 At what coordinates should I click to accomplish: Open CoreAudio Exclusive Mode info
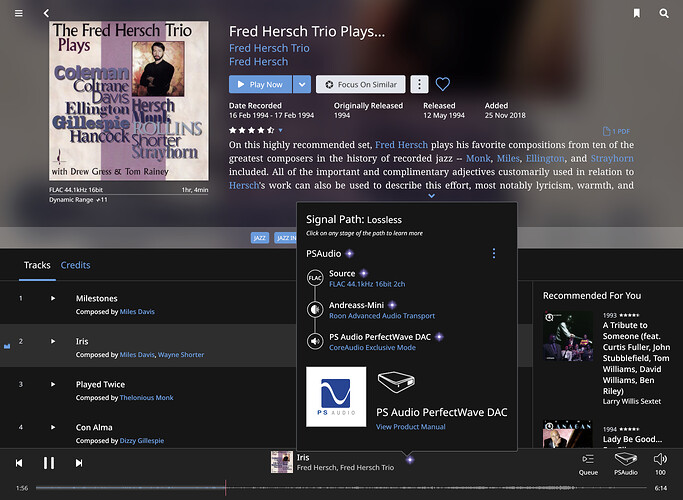(x=372, y=348)
